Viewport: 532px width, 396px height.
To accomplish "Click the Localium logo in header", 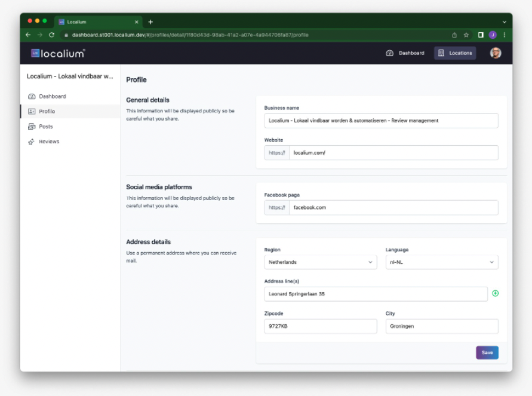I will click(58, 53).
